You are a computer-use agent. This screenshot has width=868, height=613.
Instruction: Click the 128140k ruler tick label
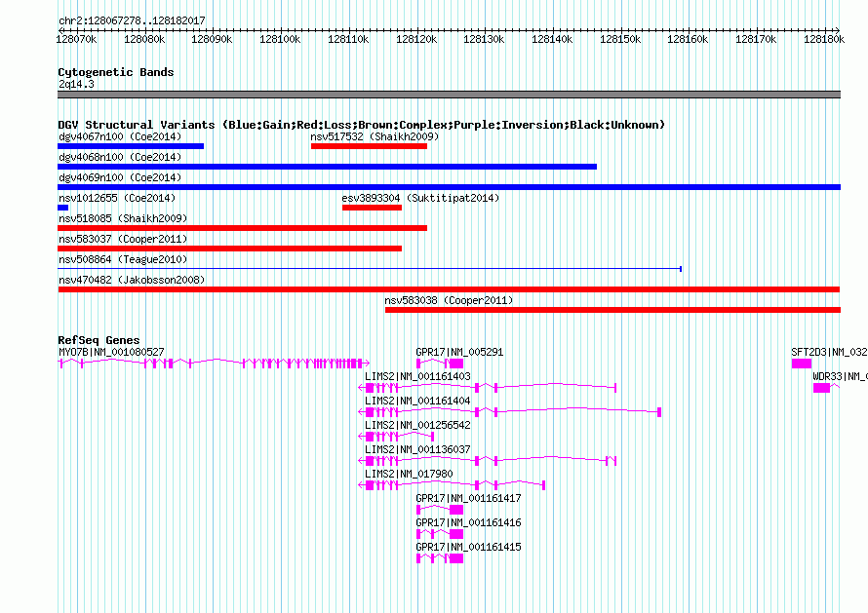click(552, 39)
